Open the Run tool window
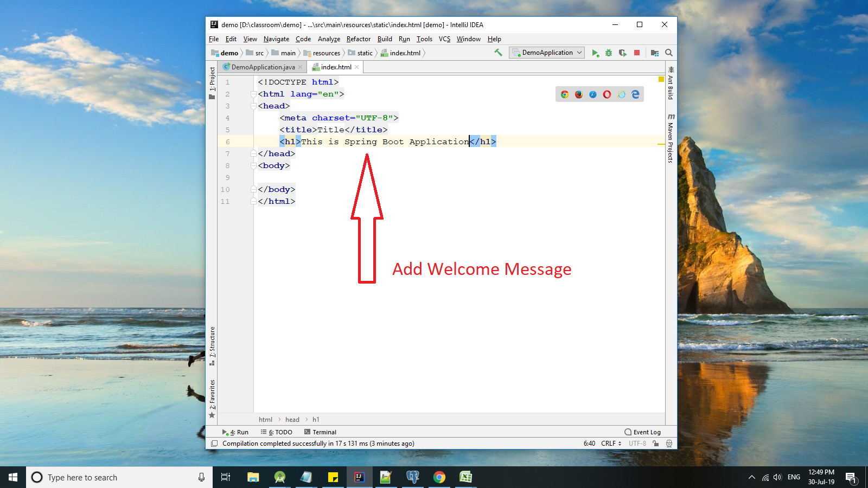868x488 pixels. (x=235, y=432)
